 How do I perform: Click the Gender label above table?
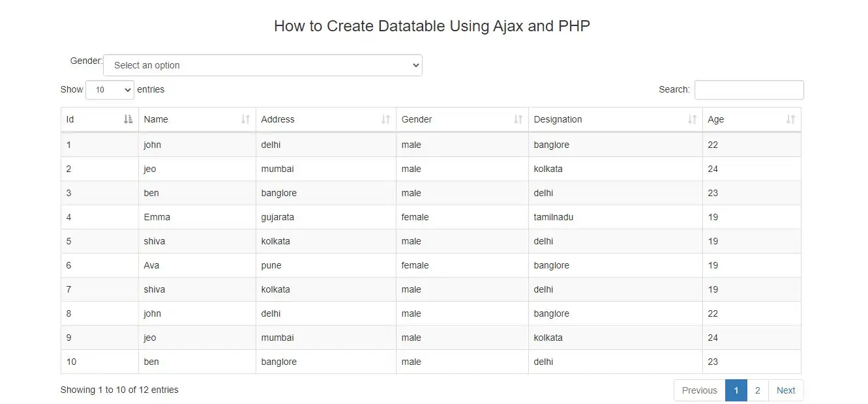[x=87, y=61]
